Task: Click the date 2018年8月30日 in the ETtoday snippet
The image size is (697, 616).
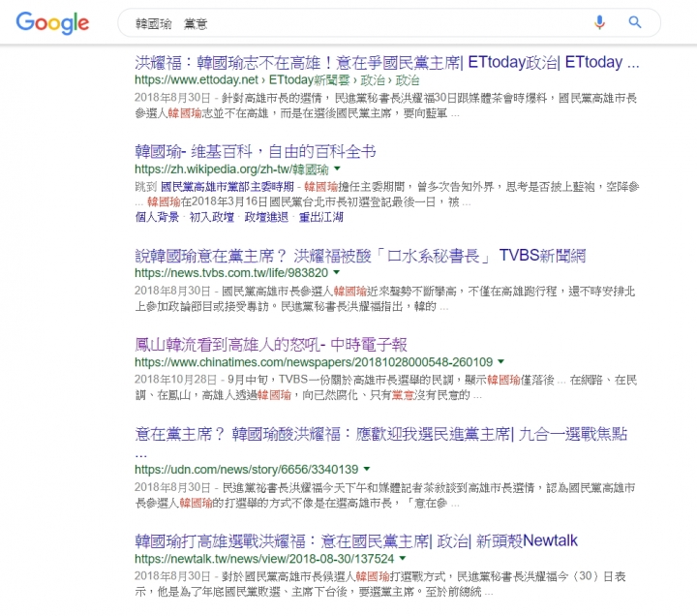Action: point(172,98)
